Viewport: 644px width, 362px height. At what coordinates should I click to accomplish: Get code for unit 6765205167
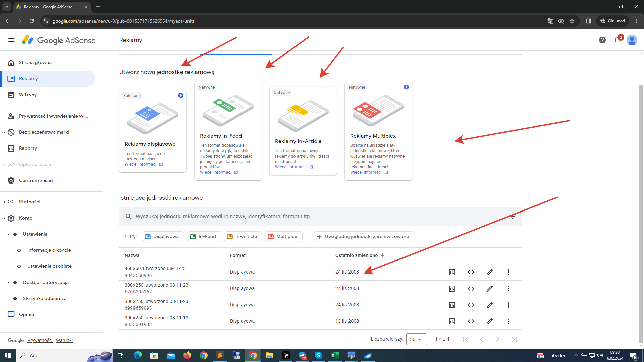[x=471, y=289]
